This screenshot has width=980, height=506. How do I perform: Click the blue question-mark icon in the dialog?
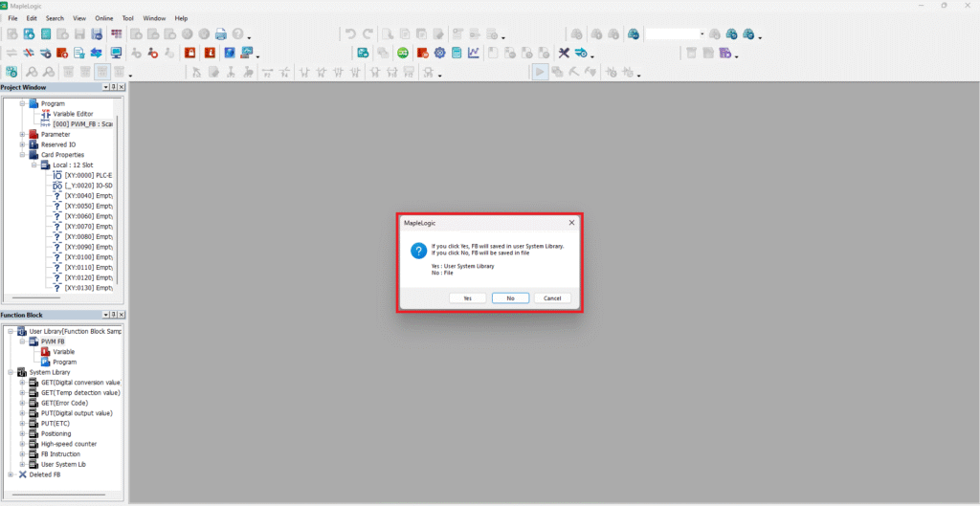point(418,252)
